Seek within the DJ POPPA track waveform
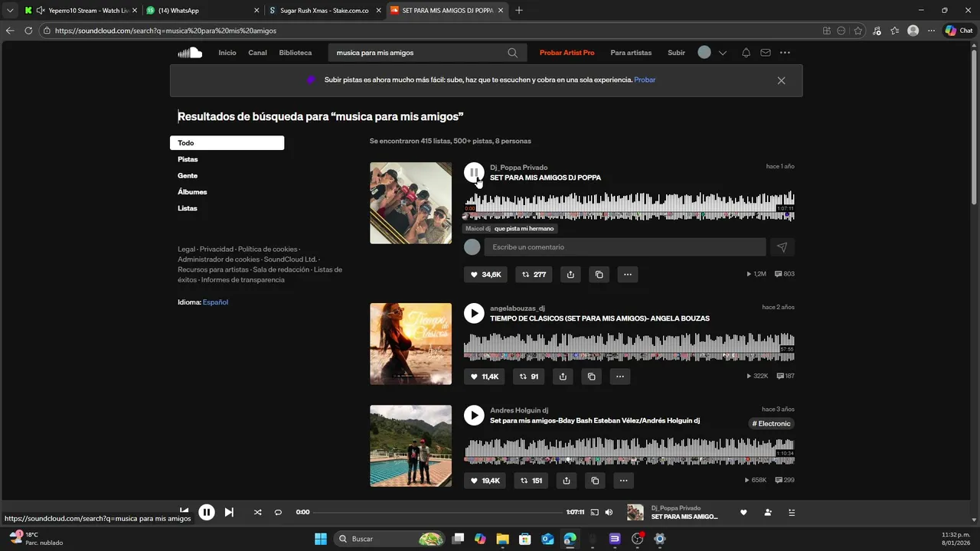980x551 pixels. (x=629, y=206)
